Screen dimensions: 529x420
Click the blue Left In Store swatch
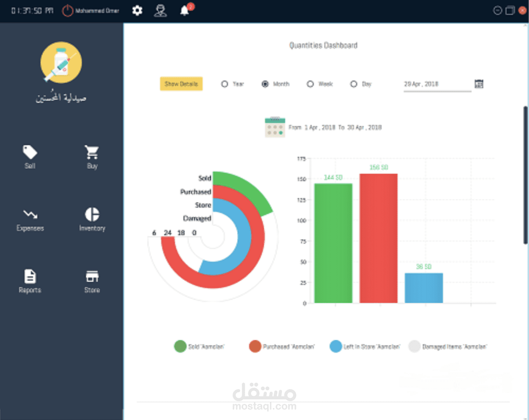coord(336,347)
